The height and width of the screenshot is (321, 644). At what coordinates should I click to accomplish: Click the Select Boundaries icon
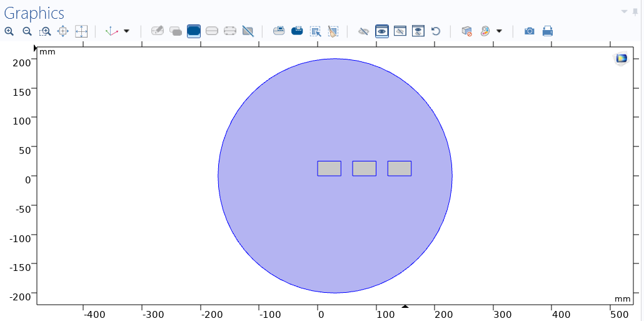(212, 31)
